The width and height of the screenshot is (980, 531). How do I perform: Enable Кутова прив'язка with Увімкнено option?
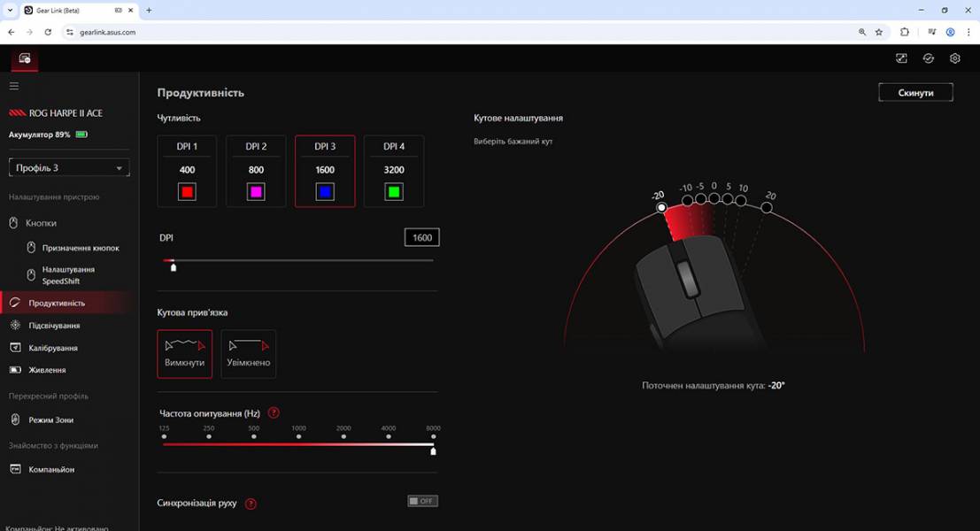pyautogui.click(x=248, y=353)
